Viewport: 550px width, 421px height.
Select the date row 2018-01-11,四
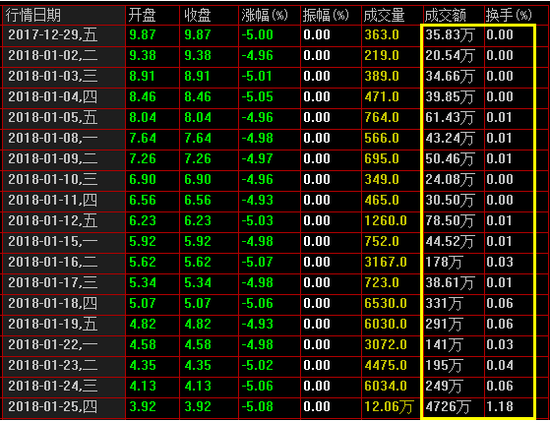coord(53,200)
